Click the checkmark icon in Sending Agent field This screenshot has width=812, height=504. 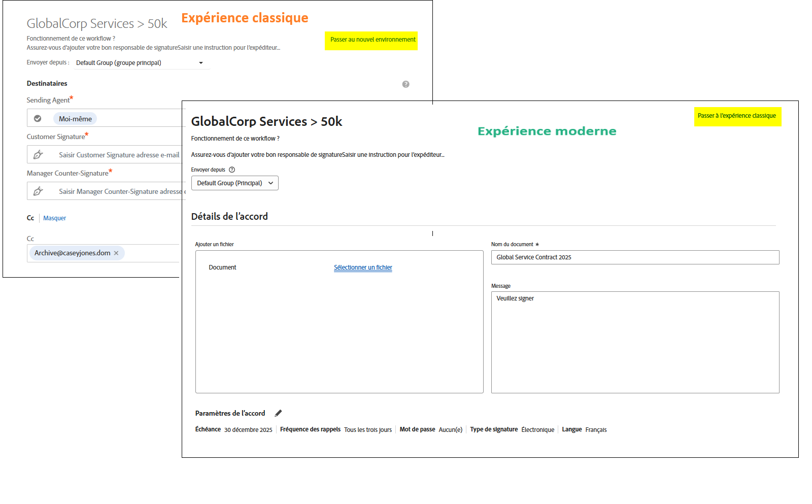coord(38,118)
